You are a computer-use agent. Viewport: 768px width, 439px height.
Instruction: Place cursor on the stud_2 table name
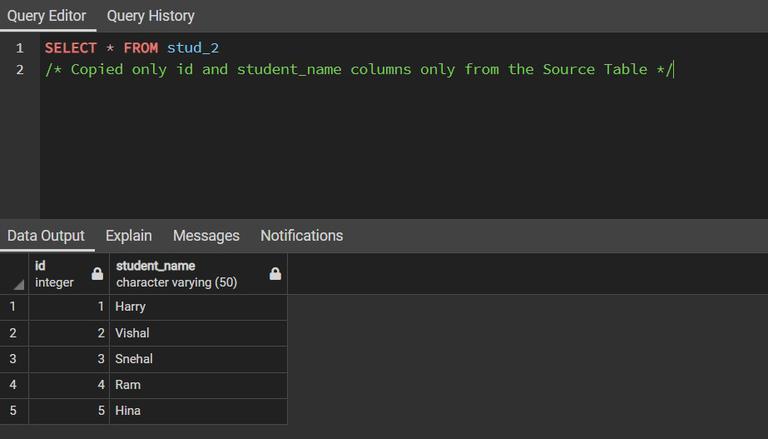point(192,48)
